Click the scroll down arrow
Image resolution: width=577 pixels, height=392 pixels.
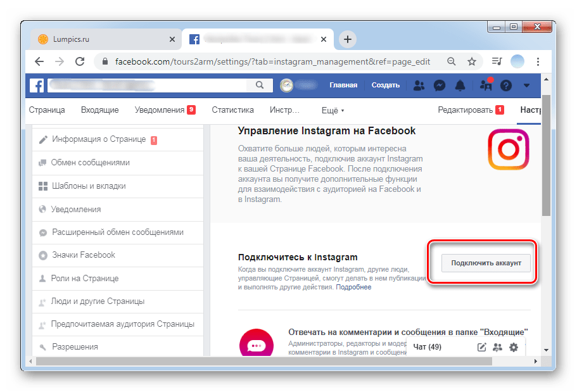546,350
